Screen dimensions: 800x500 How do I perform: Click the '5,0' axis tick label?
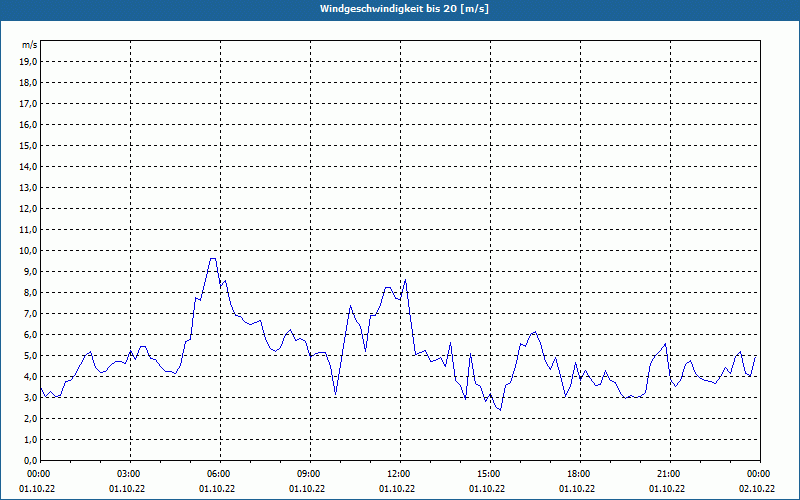coord(30,356)
